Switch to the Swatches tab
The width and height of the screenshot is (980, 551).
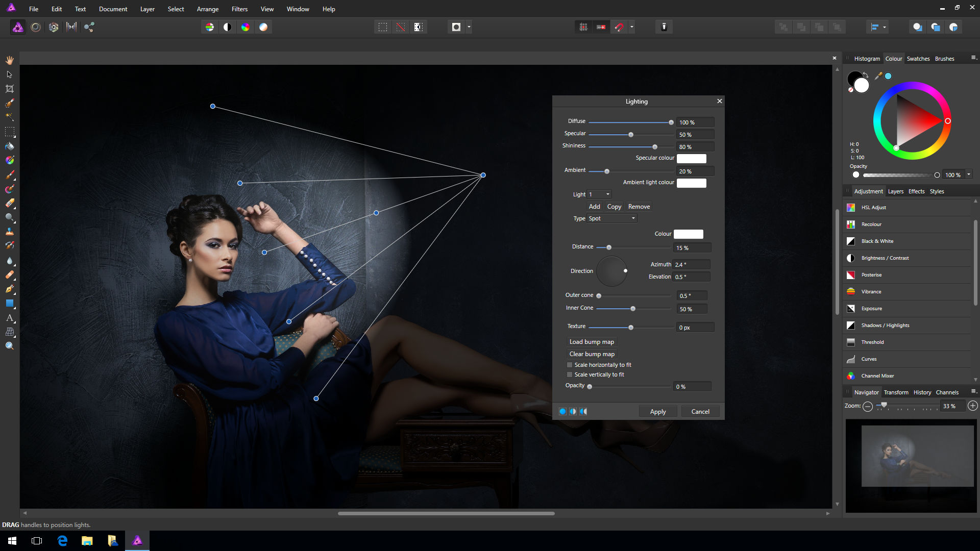[917, 59]
